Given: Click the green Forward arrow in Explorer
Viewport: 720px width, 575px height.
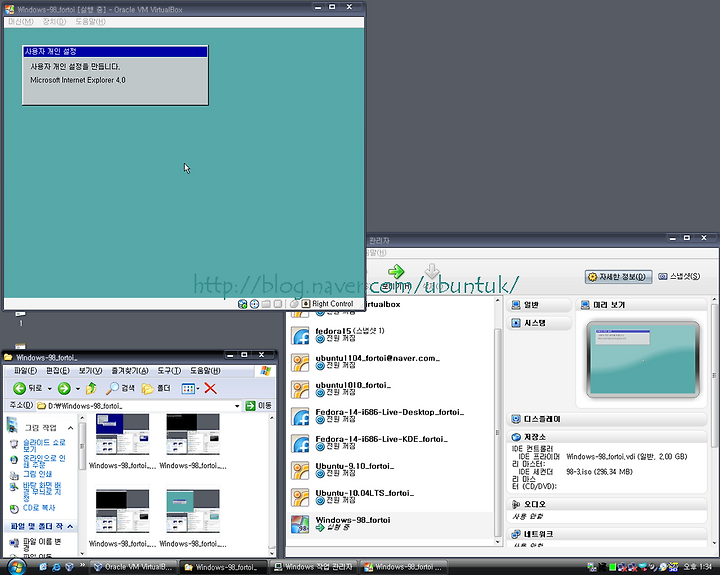Looking at the screenshot, I should tap(64, 389).
